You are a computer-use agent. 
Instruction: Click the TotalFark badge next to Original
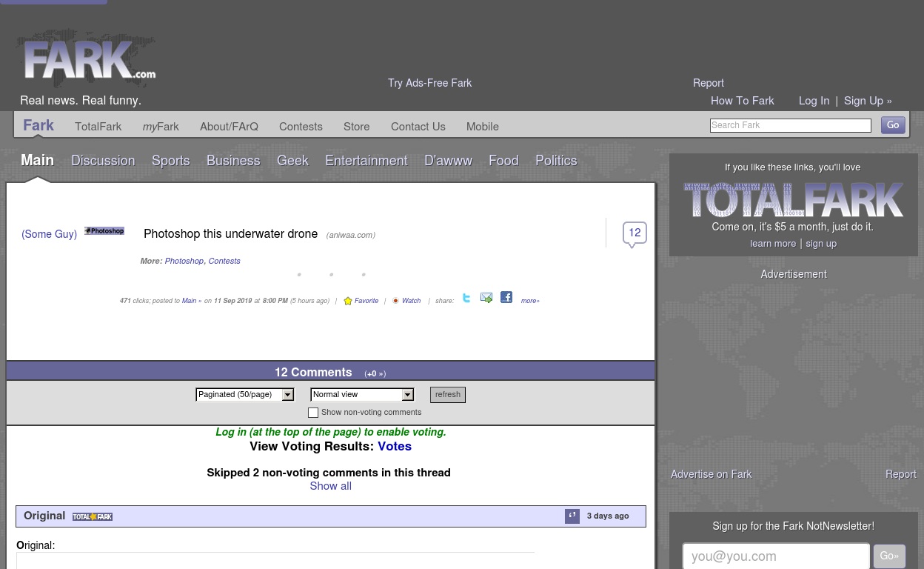pyautogui.click(x=93, y=517)
